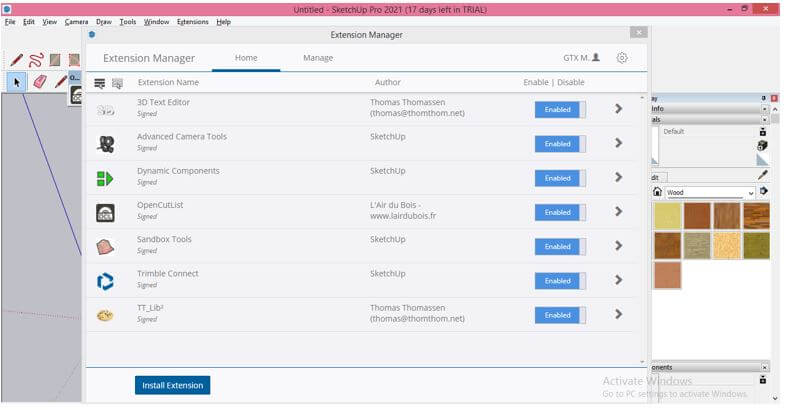
Task: Open the materials Details arrow menu
Action: (x=763, y=192)
